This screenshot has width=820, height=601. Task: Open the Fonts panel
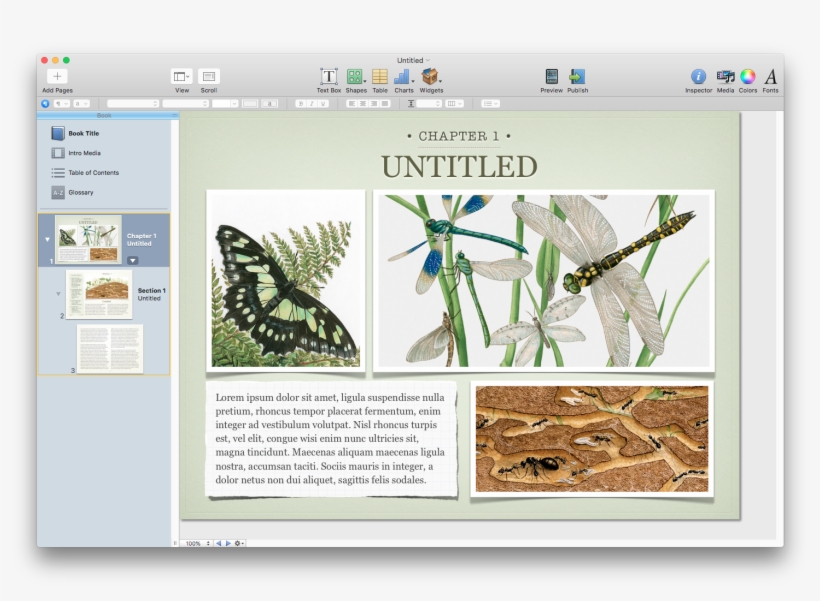coord(771,75)
